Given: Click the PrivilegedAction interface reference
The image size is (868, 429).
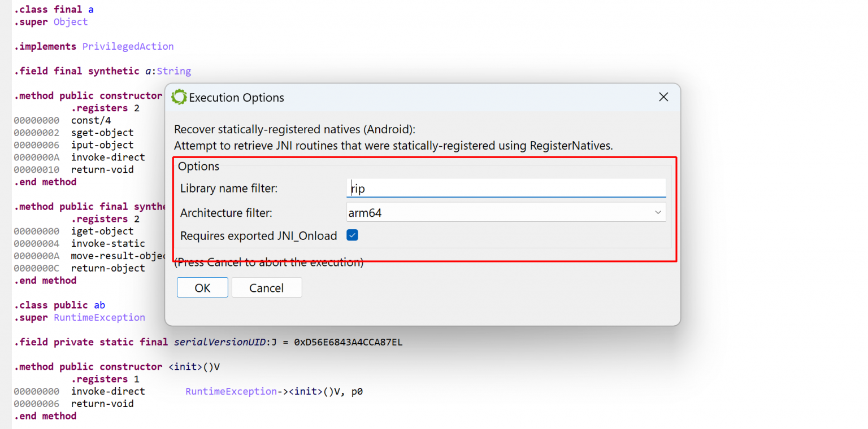Looking at the screenshot, I should point(128,46).
